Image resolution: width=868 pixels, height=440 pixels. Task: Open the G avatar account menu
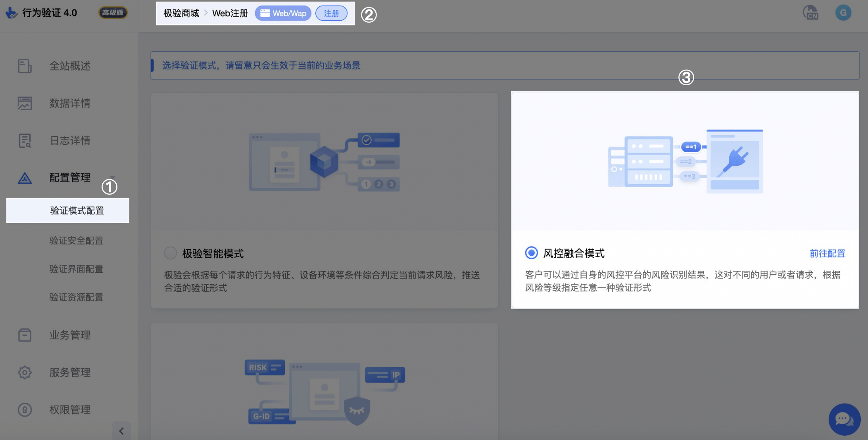coord(843,12)
